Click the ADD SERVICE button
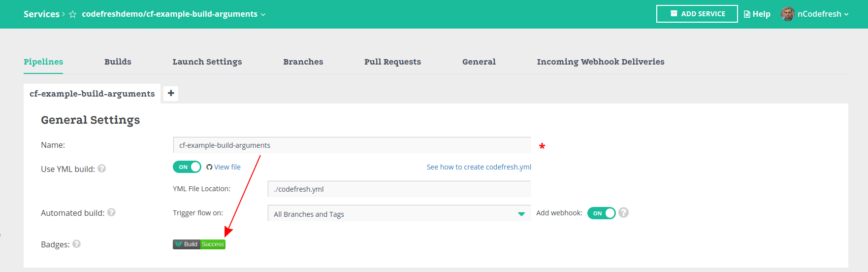 click(x=697, y=14)
